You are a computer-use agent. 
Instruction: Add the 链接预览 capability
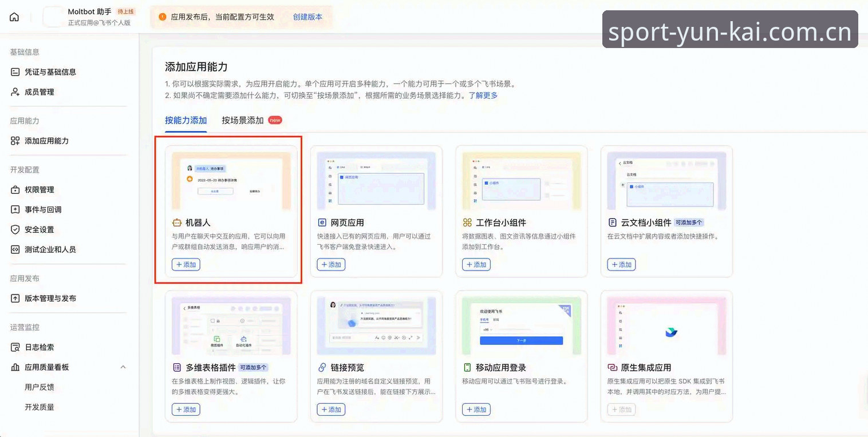(x=331, y=410)
